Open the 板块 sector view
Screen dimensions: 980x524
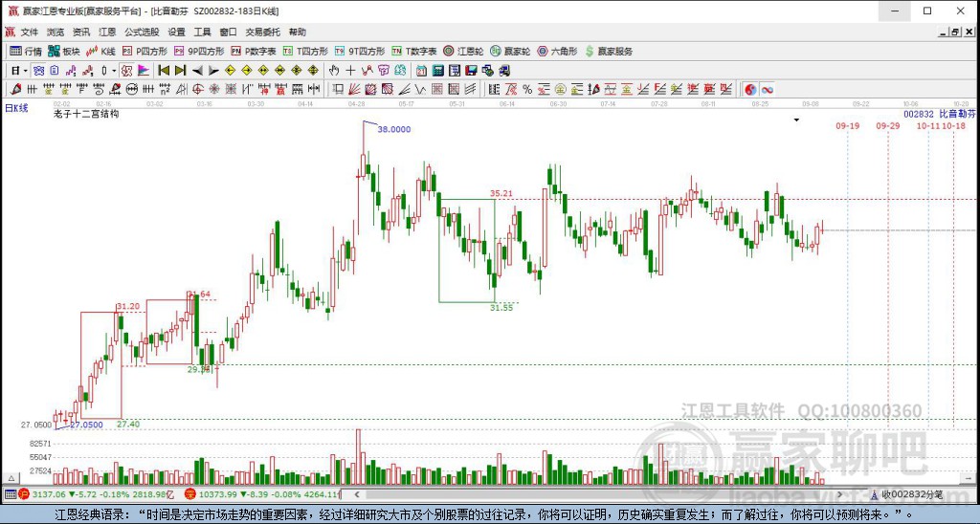[x=64, y=52]
